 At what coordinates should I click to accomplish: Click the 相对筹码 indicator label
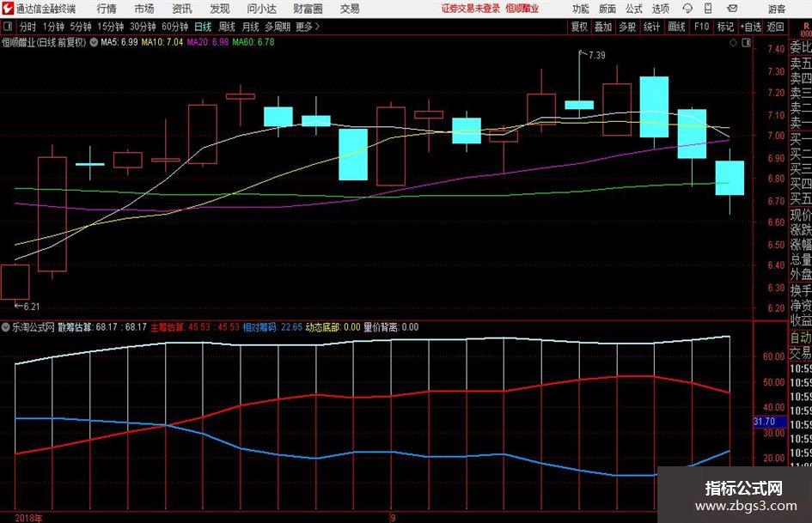tap(260, 327)
